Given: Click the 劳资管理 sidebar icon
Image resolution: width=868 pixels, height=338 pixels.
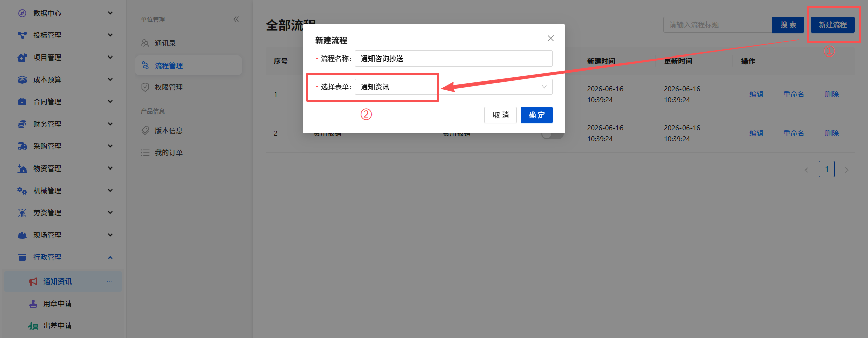Looking at the screenshot, I should tap(22, 213).
